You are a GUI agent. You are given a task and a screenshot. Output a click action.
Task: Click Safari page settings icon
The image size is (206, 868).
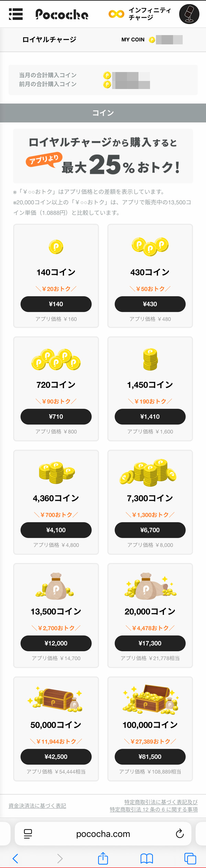pos(28,834)
